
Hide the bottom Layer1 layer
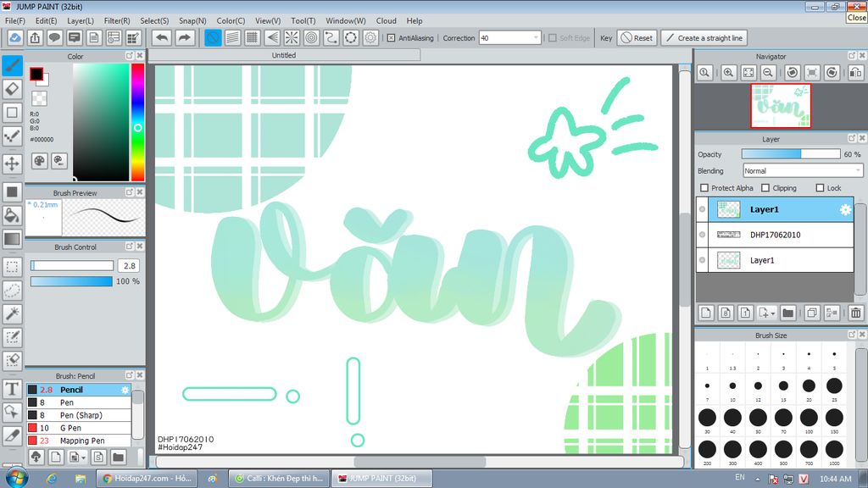[x=703, y=260]
